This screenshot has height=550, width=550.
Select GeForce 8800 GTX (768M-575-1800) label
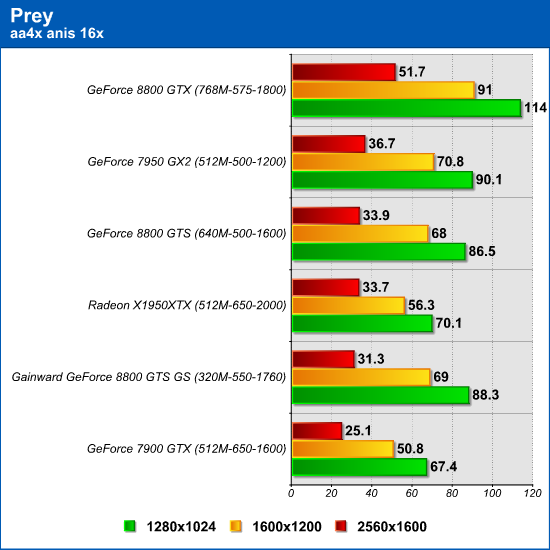click(x=187, y=90)
